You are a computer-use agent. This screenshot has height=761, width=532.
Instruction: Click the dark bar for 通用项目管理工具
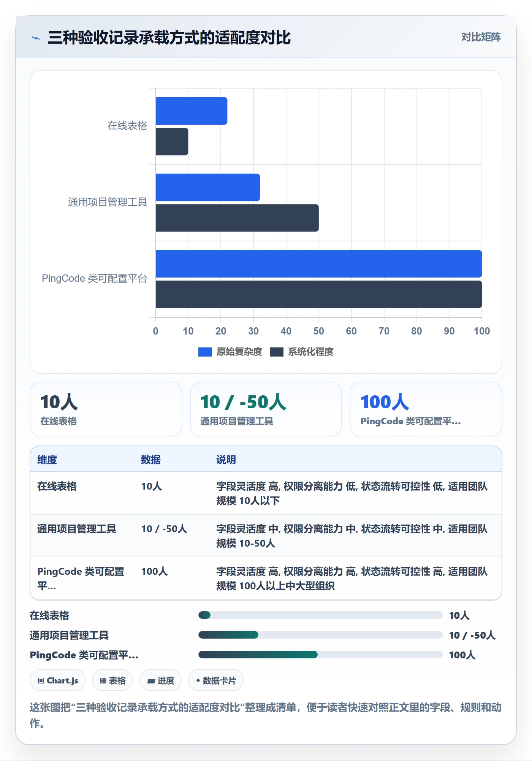[x=237, y=218]
